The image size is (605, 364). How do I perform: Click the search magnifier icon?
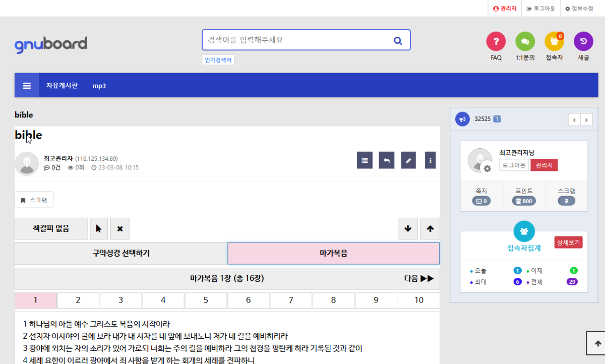coord(397,40)
